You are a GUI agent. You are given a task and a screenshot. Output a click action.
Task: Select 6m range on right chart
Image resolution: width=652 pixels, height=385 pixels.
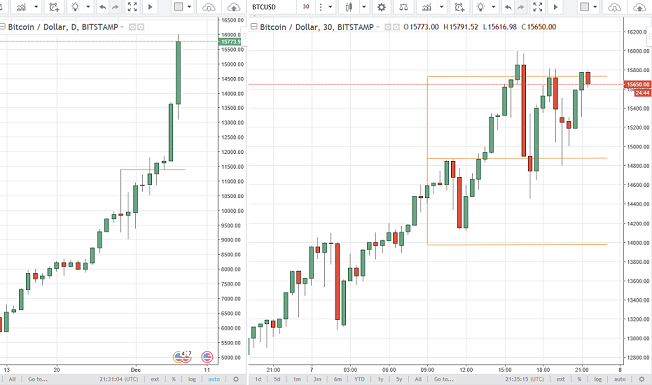click(338, 379)
